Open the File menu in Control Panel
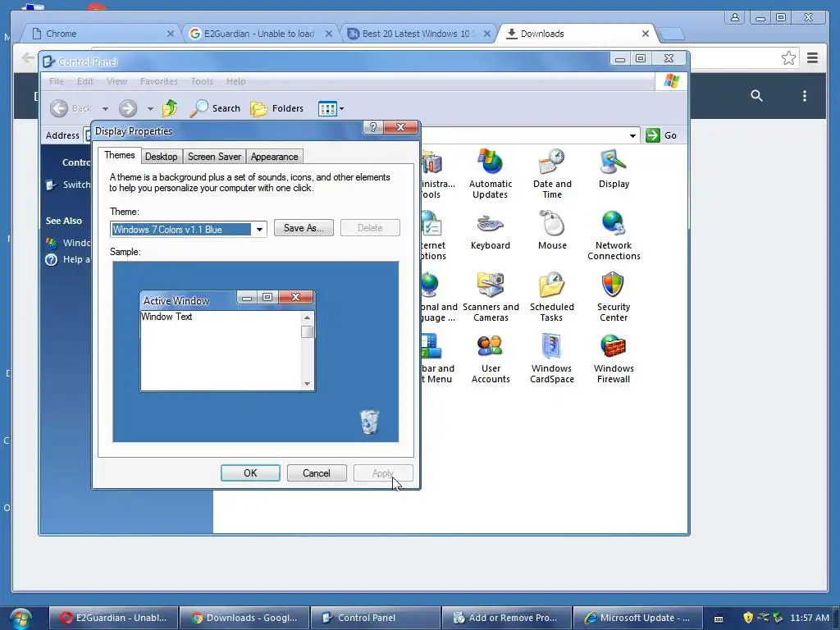 click(x=57, y=81)
